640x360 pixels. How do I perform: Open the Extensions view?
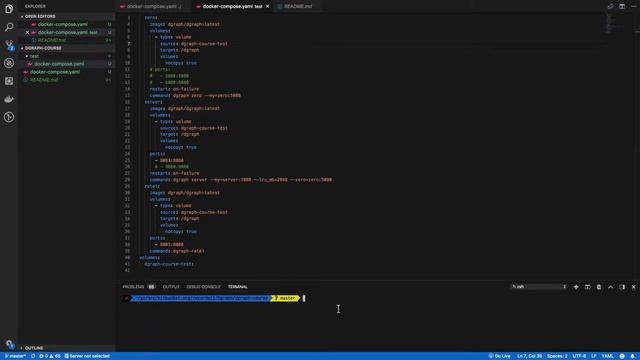pos(9,81)
